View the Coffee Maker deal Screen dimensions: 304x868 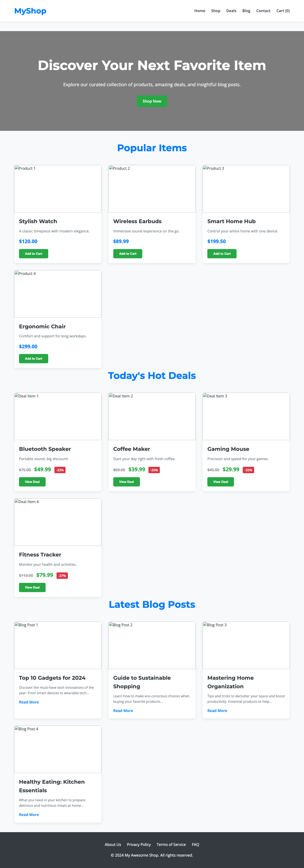click(x=126, y=481)
